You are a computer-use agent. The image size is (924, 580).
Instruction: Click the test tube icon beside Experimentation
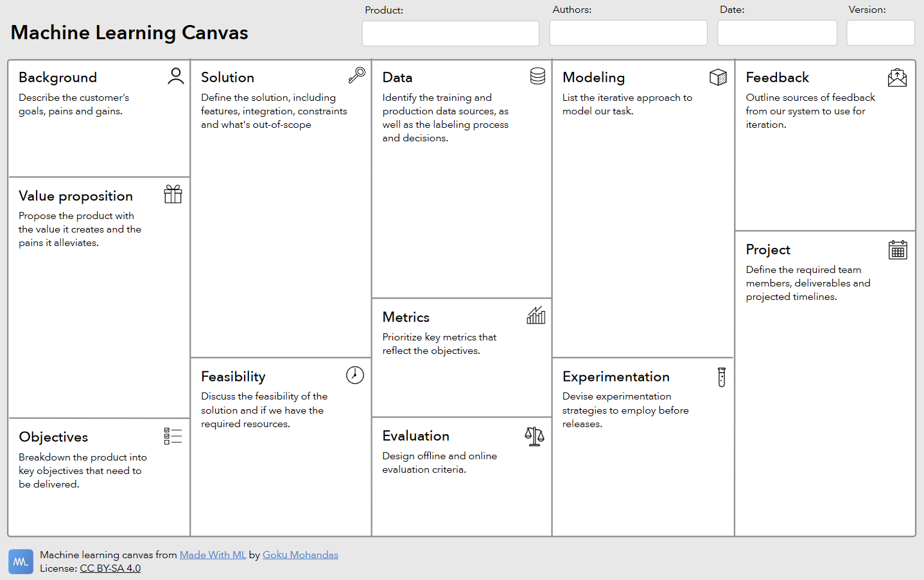[721, 377]
